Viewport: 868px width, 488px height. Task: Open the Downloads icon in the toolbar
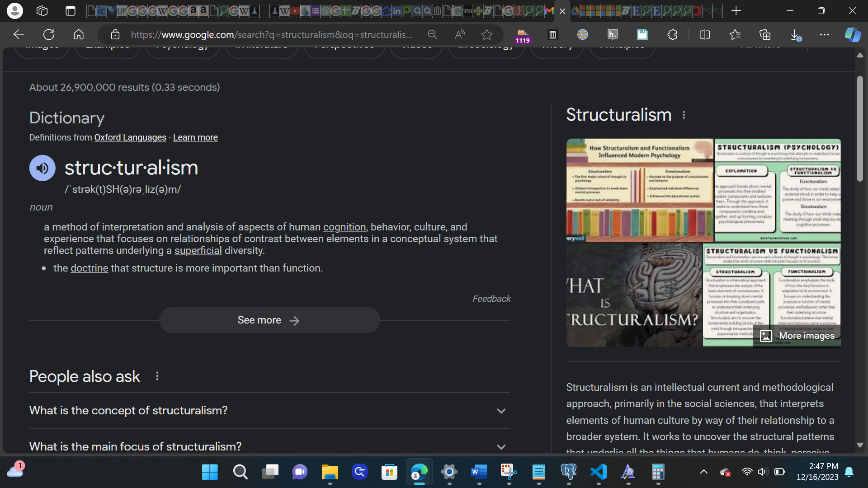796,34
